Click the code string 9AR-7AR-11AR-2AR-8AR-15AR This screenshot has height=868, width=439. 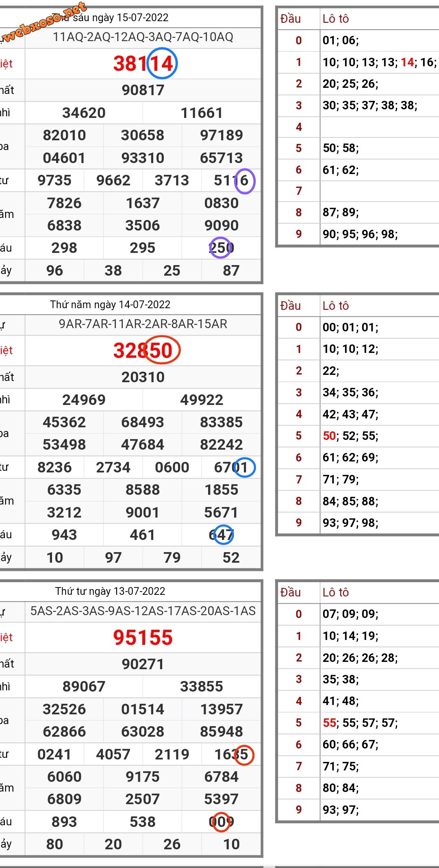click(x=143, y=324)
